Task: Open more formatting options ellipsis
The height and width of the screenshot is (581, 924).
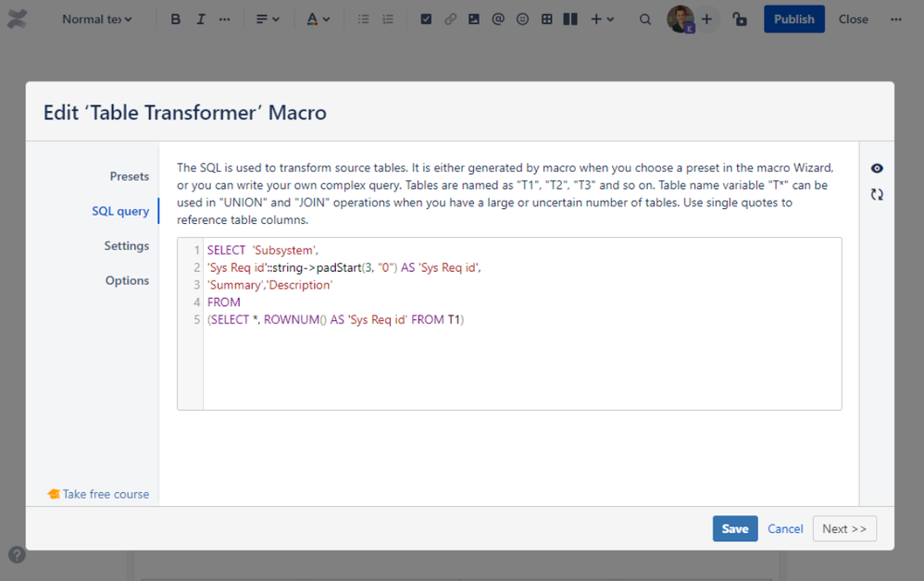Action: (x=224, y=19)
